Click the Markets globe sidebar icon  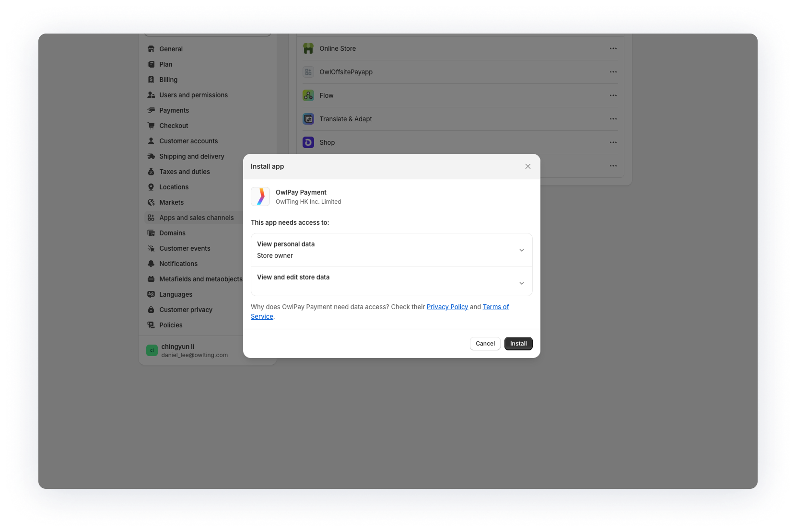[151, 202]
